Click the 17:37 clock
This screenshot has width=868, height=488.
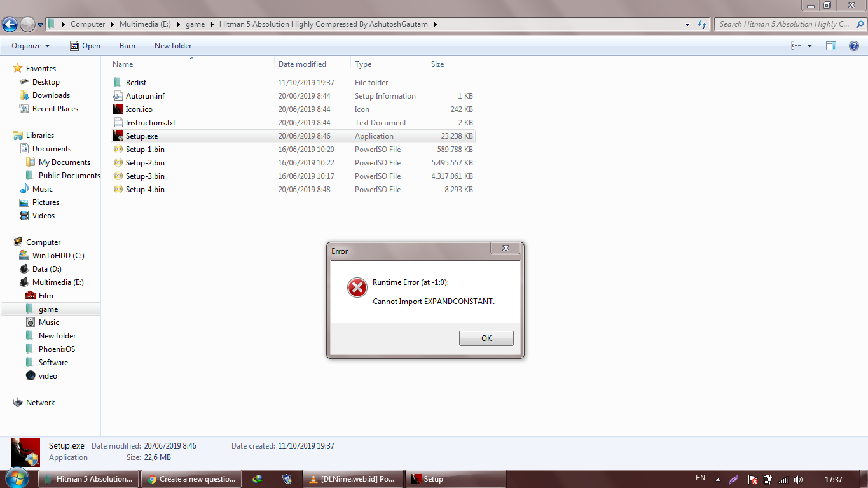coord(833,479)
